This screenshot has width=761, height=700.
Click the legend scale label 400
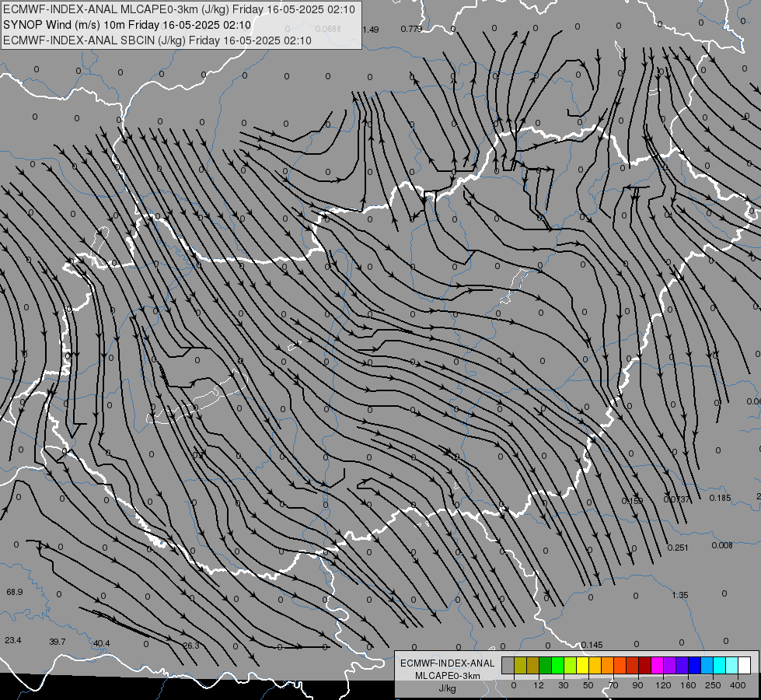(x=738, y=685)
